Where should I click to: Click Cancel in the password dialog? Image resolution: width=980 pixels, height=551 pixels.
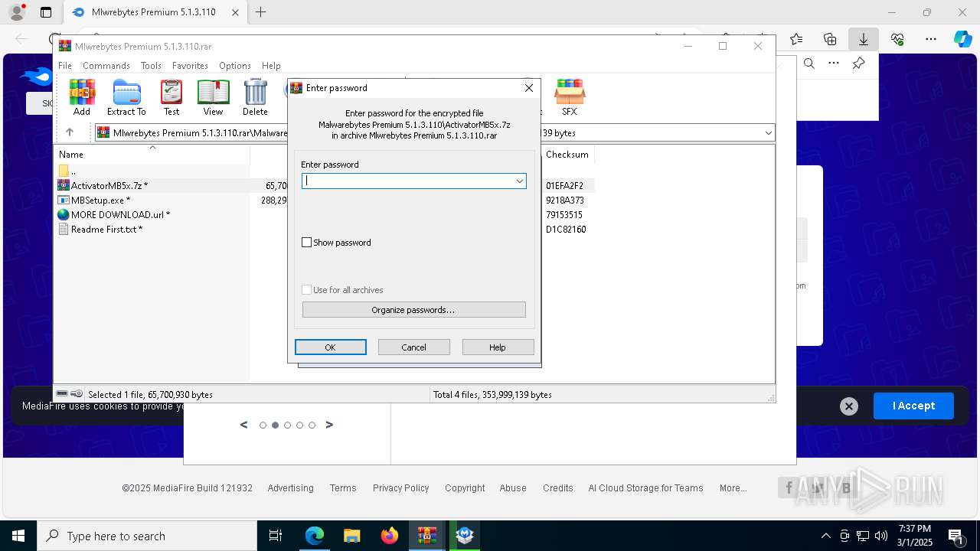(413, 347)
